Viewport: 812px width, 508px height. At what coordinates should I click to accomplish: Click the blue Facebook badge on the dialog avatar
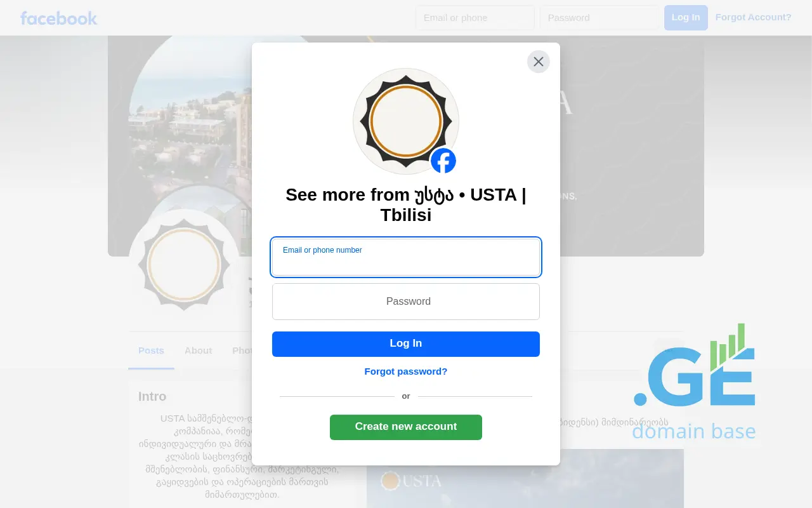(443, 161)
